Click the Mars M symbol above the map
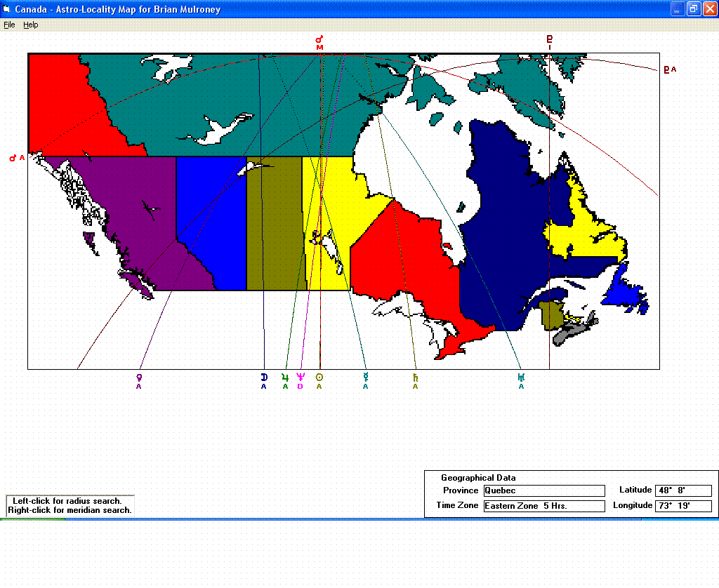The height and width of the screenshot is (588, 719). click(x=319, y=39)
